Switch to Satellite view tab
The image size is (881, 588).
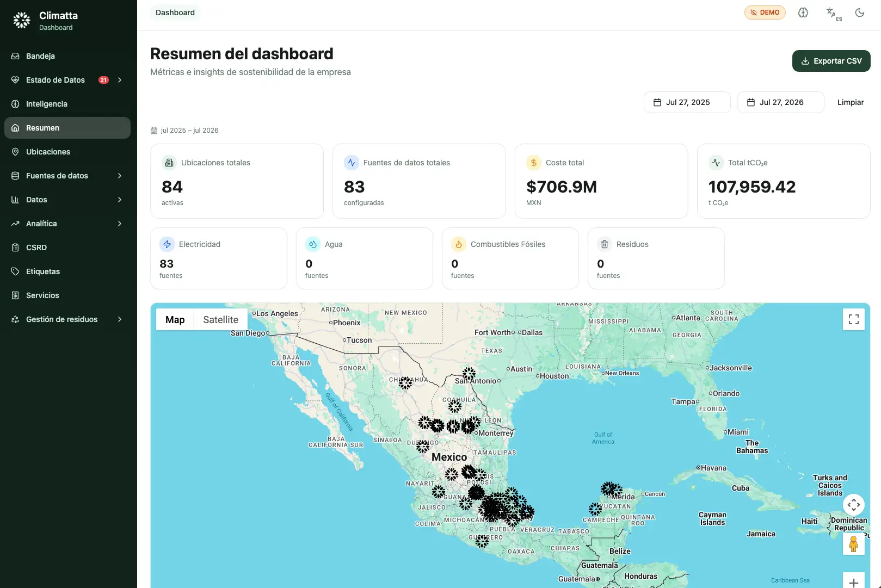(221, 320)
